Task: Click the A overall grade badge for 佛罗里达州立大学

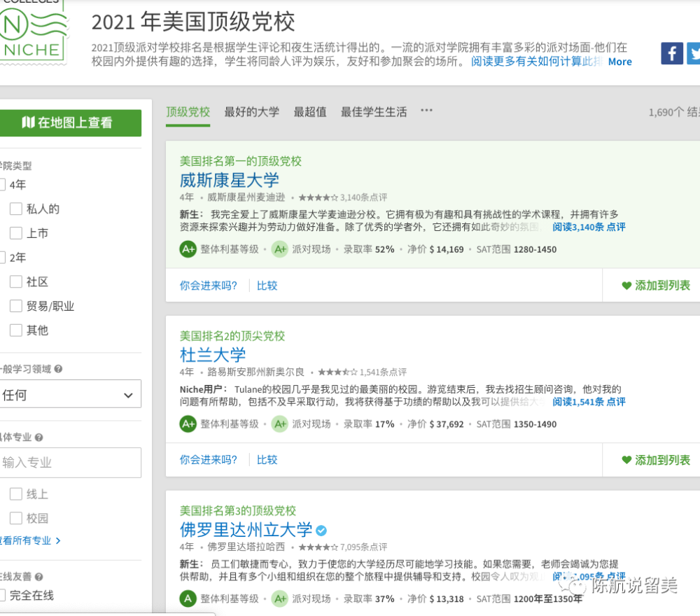Action: (x=188, y=598)
